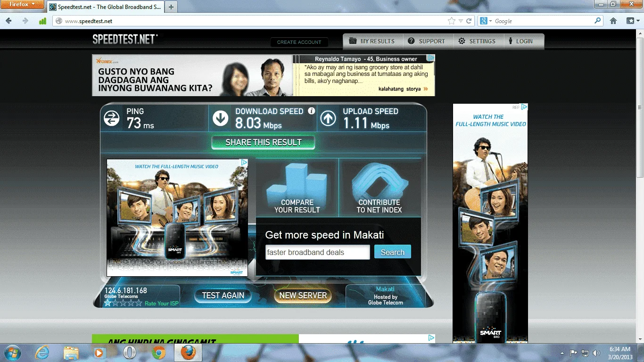Click the volume speaker tray icon

click(596, 353)
